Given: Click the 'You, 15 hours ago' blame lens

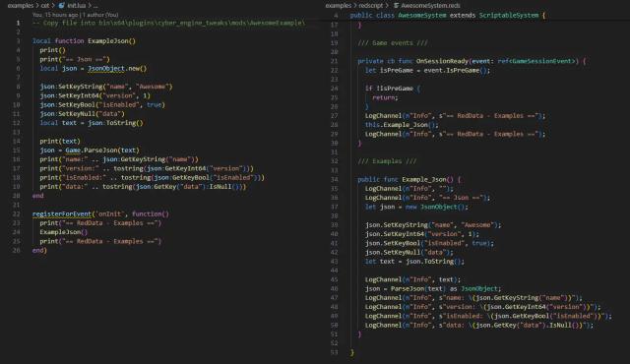Looking at the screenshot, I should point(55,15).
